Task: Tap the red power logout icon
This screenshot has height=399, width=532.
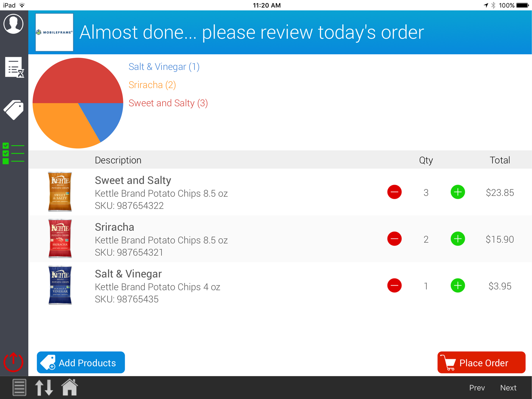Action: coord(13,362)
